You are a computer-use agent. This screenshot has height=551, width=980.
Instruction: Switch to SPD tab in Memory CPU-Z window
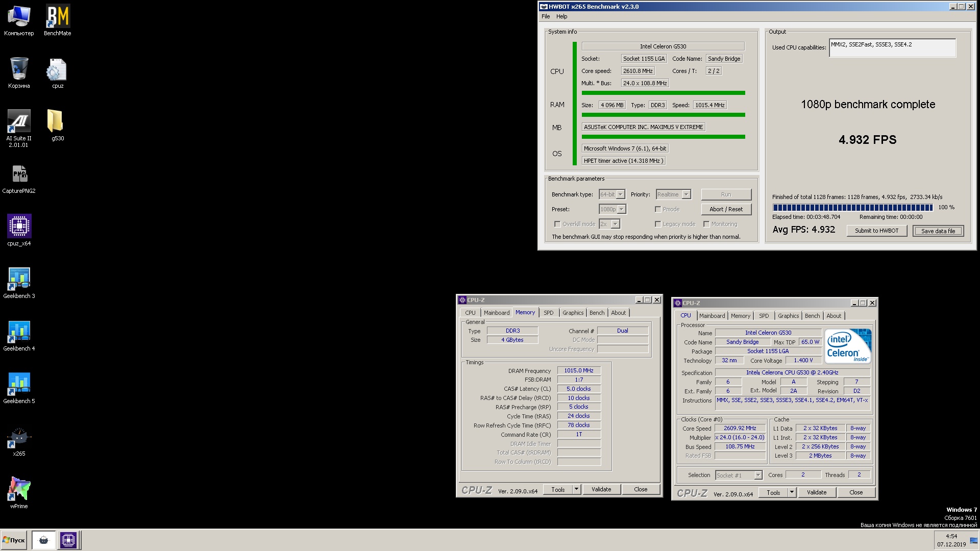tap(548, 313)
